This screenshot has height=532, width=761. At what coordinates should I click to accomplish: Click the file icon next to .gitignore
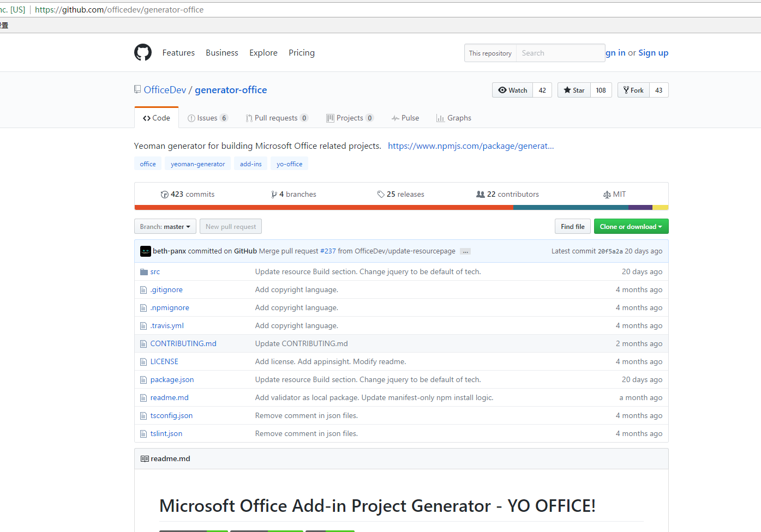coord(143,290)
